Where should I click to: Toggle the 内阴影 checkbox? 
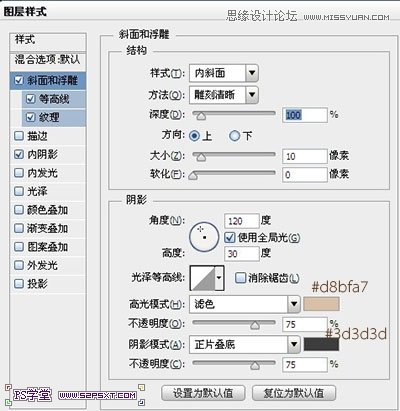[x=19, y=154]
